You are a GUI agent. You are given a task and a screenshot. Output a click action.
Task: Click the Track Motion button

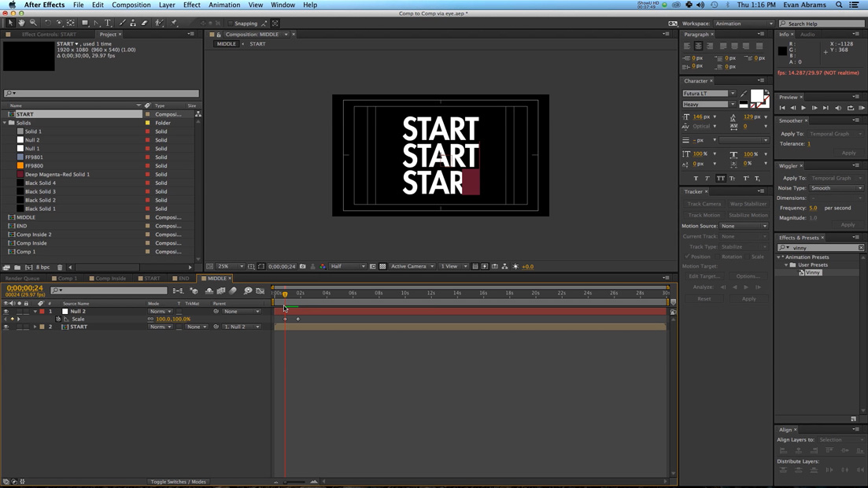pyautogui.click(x=704, y=215)
